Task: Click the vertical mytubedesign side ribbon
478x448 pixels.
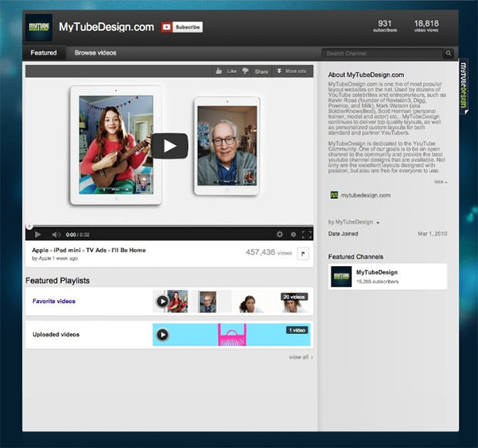Action: 463,86
